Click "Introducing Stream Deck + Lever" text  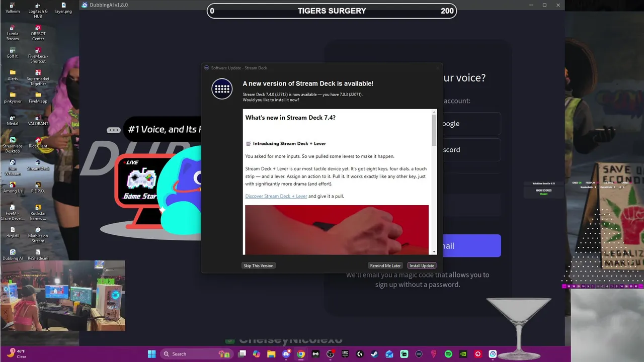click(x=289, y=144)
